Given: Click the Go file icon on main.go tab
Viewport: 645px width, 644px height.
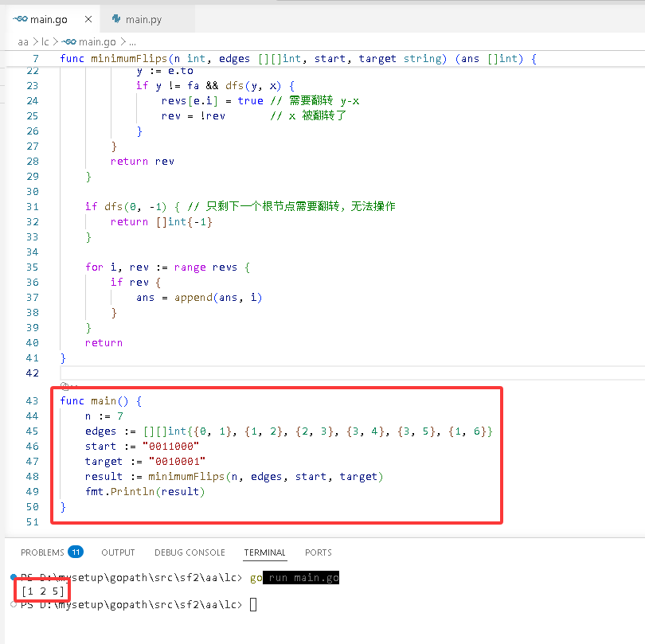Looking at the screenshot, I should point(20,19).
